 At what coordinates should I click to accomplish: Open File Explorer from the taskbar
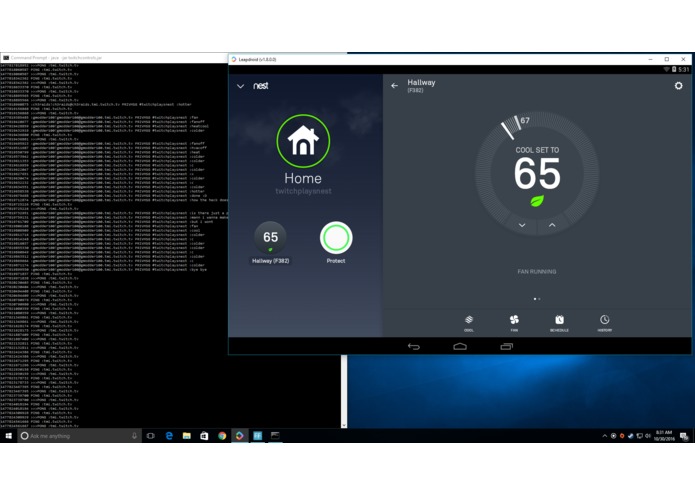click(187, 436)
